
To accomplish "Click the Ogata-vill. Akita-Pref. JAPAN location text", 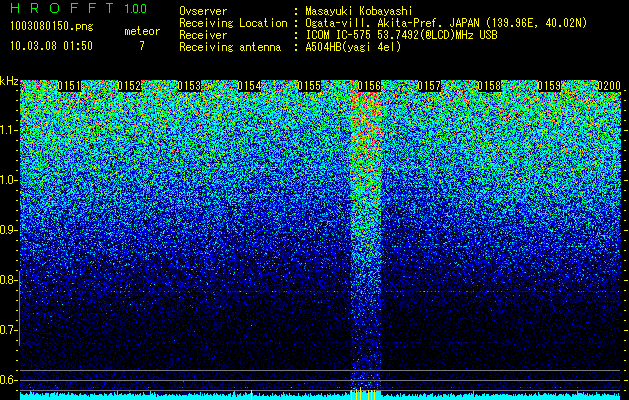I will [x=446, y=23].
